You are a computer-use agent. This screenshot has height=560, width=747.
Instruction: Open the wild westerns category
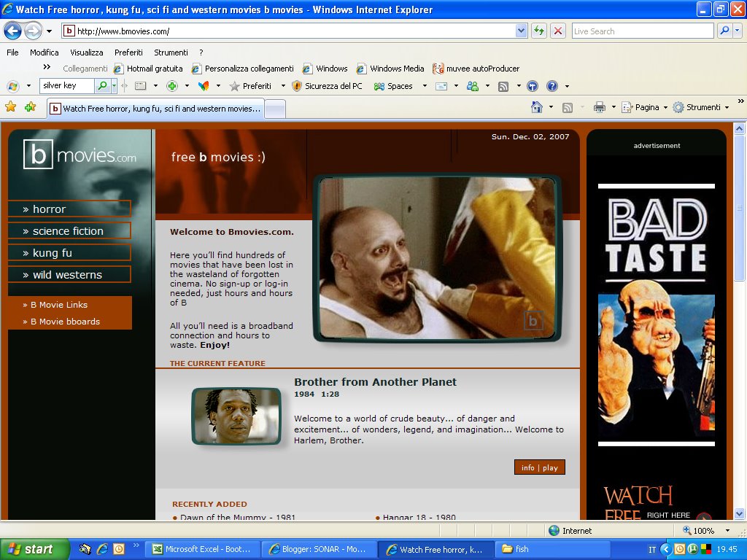pos(69,275)
